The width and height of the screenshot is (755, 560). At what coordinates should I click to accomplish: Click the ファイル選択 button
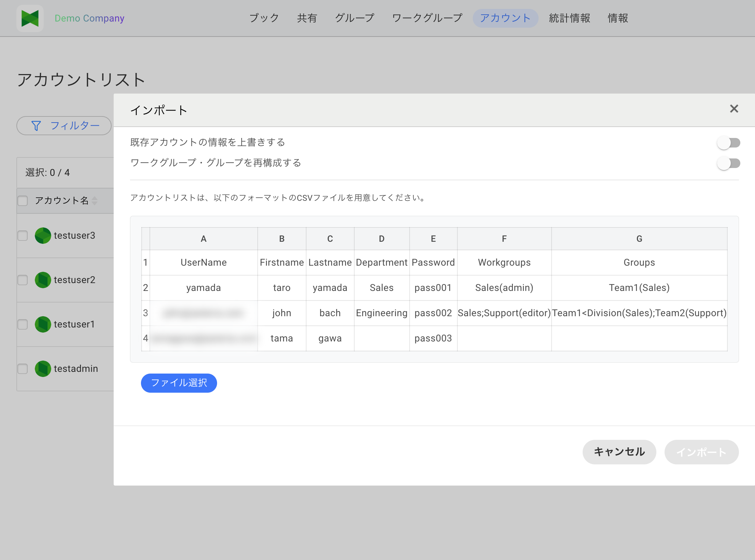coord(179,383)
